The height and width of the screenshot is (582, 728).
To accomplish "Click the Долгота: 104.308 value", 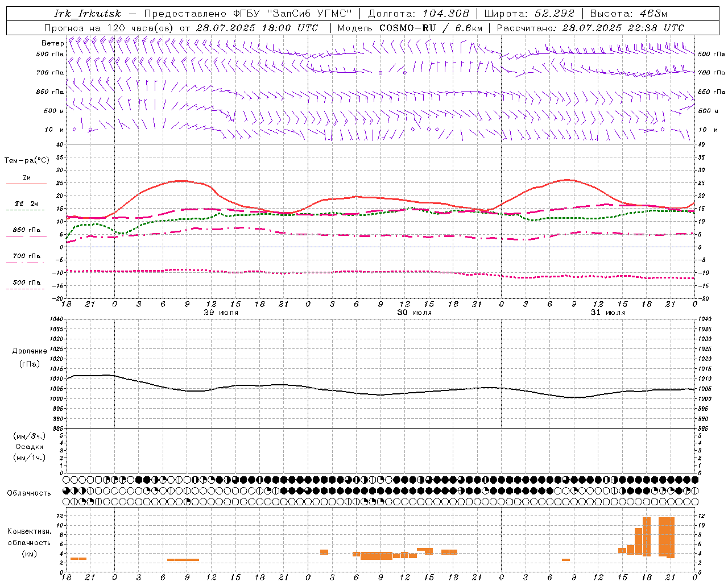I will point(419,14).
